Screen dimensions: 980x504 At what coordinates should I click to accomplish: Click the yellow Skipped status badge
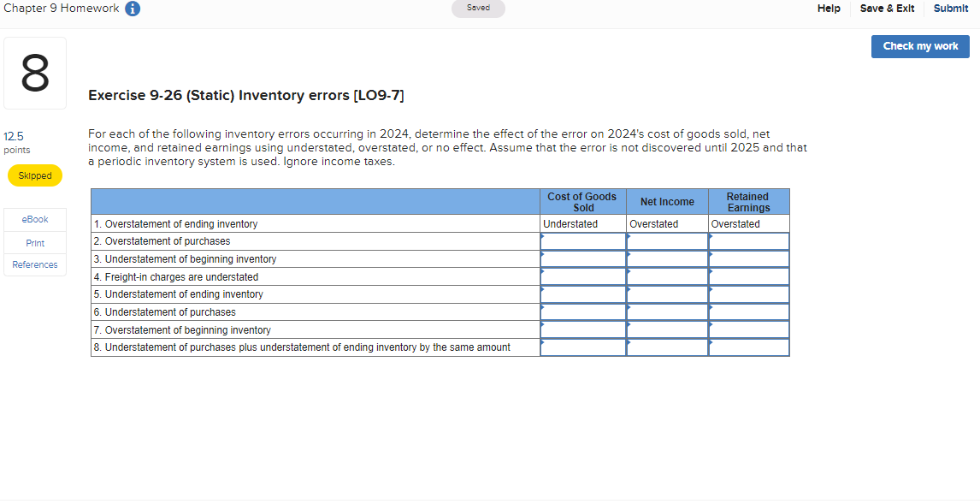pyautogui.click(x=34, y=175)
